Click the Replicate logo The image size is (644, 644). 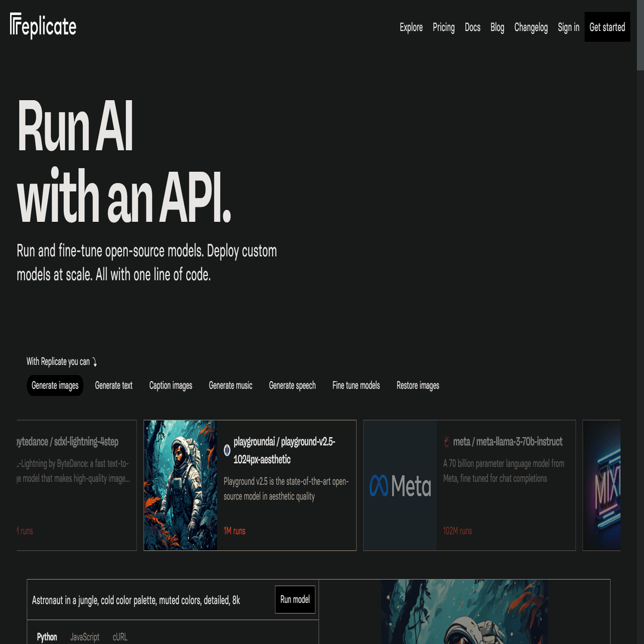coord(43,26)
